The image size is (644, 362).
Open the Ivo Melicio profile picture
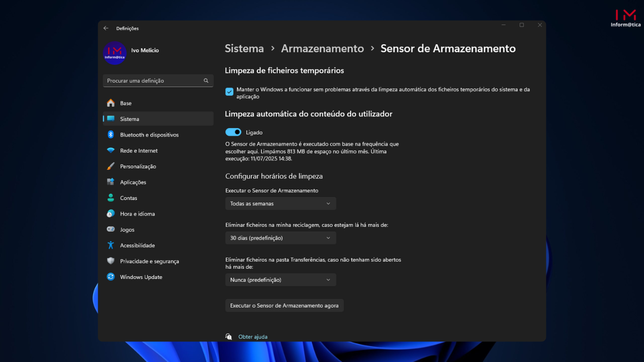tap(115, 53)
